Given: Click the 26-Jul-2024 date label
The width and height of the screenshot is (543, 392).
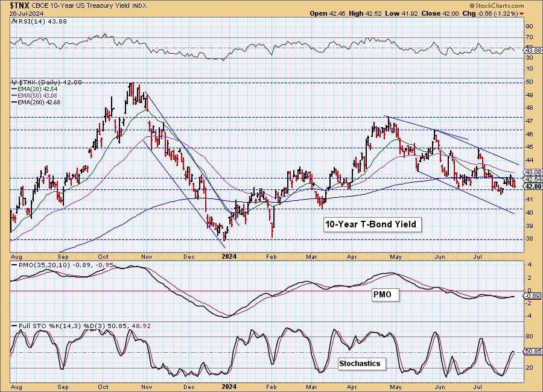Looking at the screenshot, I should tap(27, 13).
